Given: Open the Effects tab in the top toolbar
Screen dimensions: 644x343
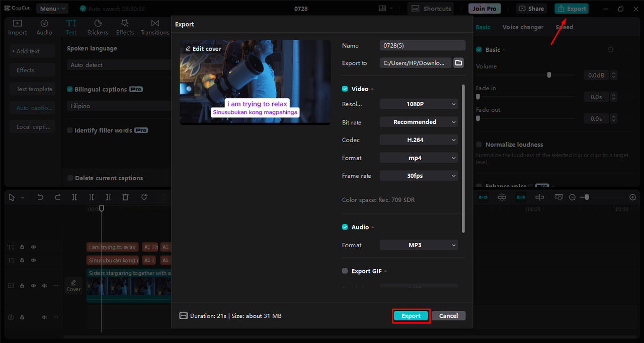Looking at the screenshot, I should (125, 27).
